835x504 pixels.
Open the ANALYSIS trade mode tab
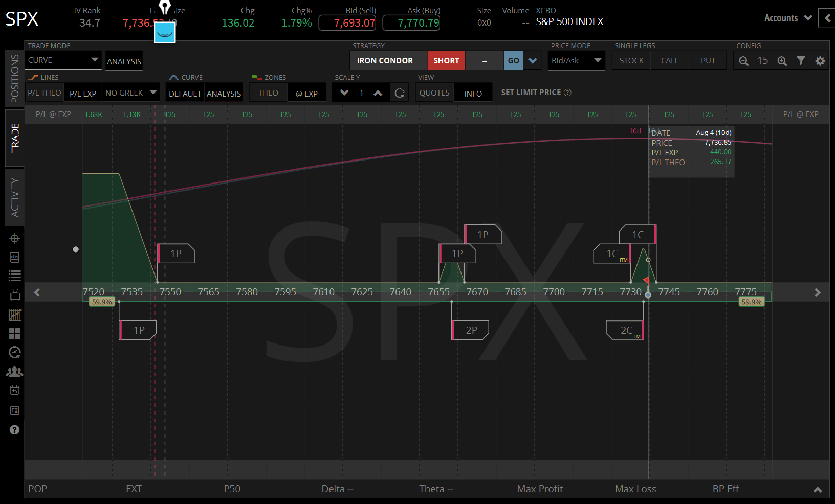pyautogui.click(x=124, y=61)
